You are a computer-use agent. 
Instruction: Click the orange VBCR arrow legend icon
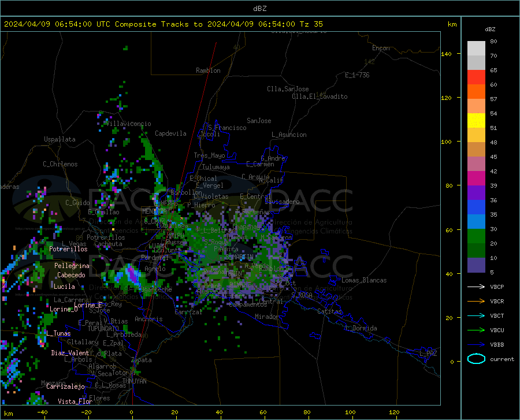(476, 301)
